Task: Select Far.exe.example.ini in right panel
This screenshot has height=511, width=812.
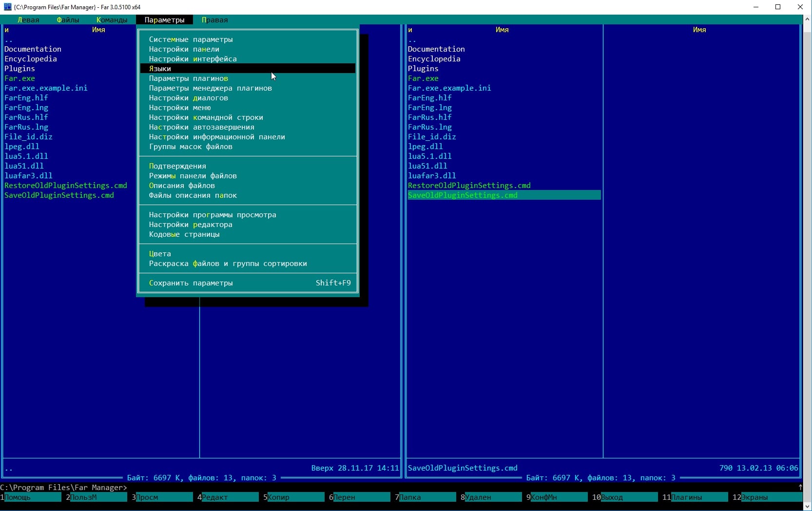Action: point(449,88)
